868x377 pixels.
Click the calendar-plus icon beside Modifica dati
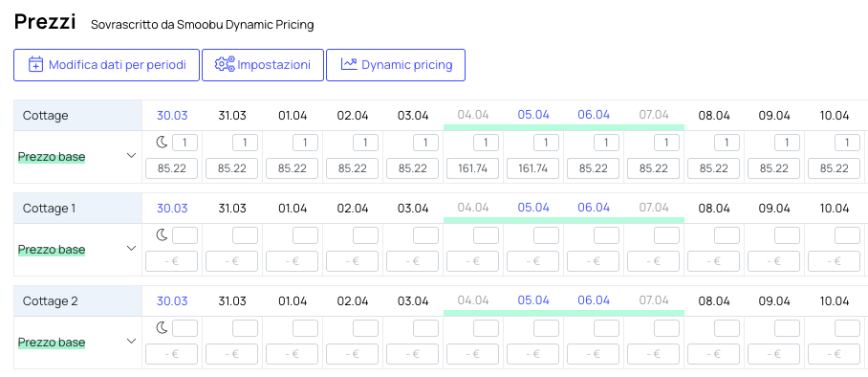pos(35,64)
